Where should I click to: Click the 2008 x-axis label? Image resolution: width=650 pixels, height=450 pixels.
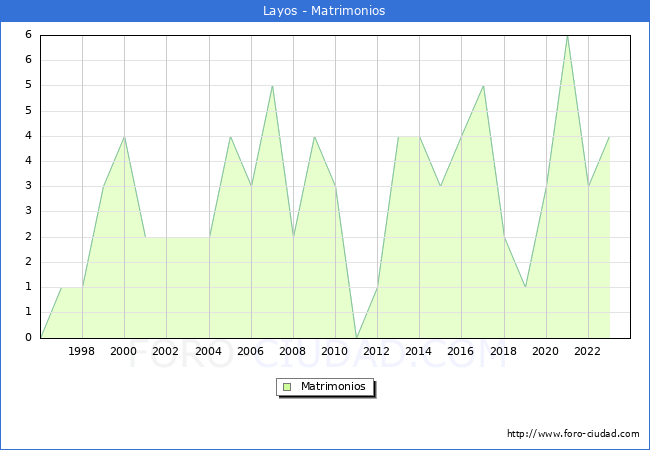tap(293, 351)
